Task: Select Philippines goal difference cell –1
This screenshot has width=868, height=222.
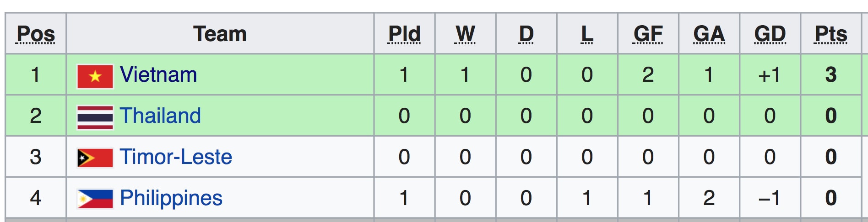Action: click(x=770, y=198)
